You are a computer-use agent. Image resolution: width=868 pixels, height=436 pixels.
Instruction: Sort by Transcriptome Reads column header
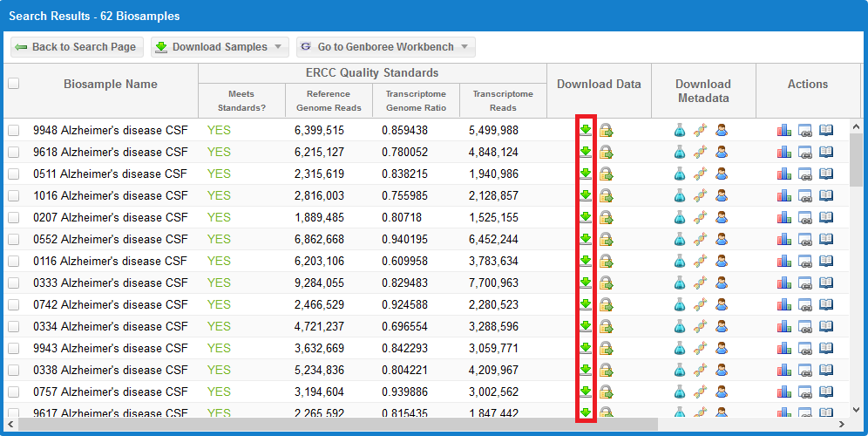coord(503,100)
